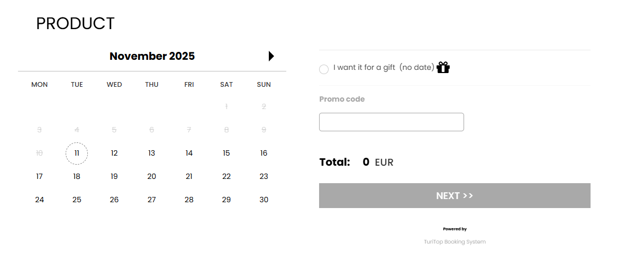Open the TuriTop Booking System link
The image size is (644, 261).
455,242
